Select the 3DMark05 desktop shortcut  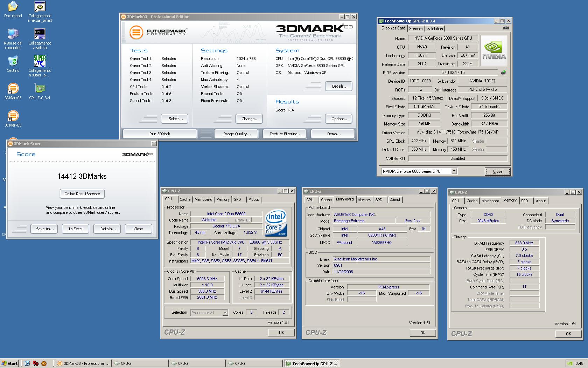pyautogui.click(x=13, y=116)
